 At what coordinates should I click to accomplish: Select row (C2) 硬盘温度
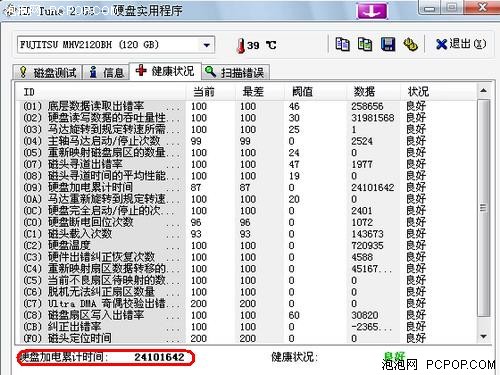coord(247,246)
